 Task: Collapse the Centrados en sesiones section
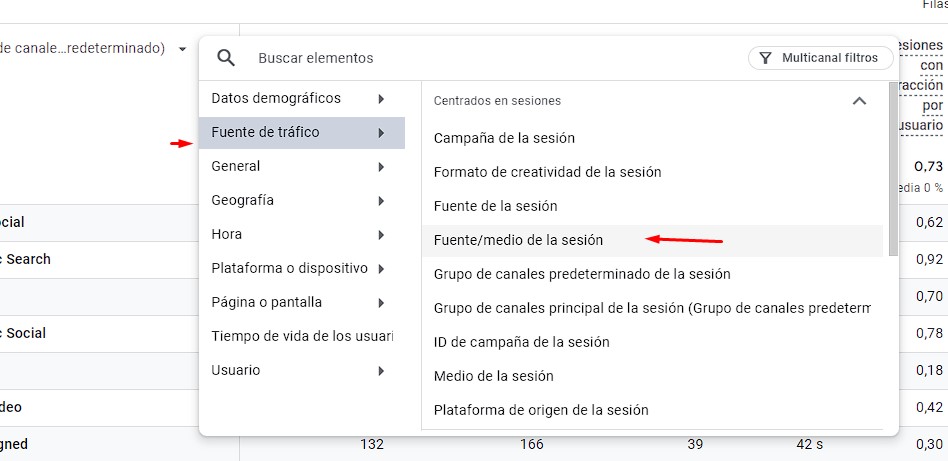pos(858,101)
